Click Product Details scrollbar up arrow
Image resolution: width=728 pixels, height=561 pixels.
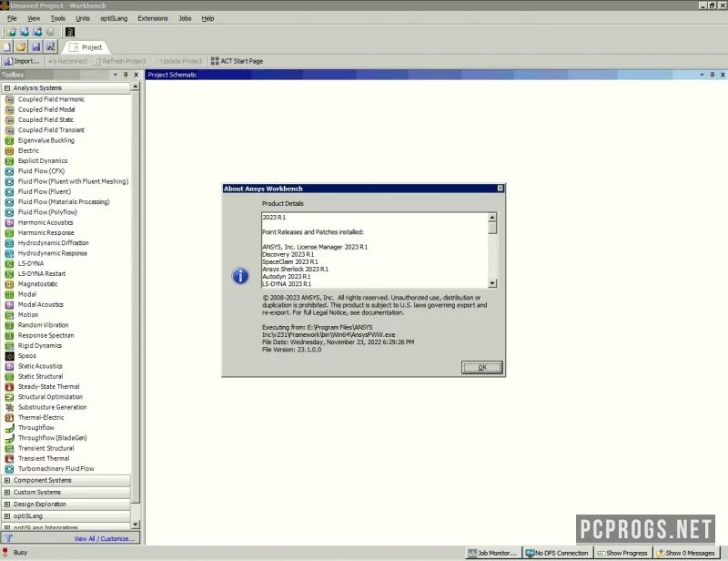click(492, 217)
